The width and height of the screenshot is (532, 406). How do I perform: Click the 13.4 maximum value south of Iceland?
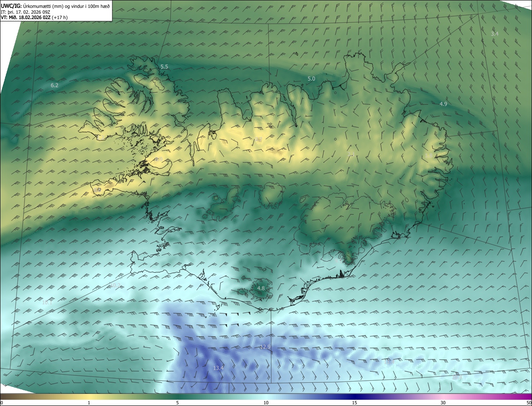(x=219, y=368)
